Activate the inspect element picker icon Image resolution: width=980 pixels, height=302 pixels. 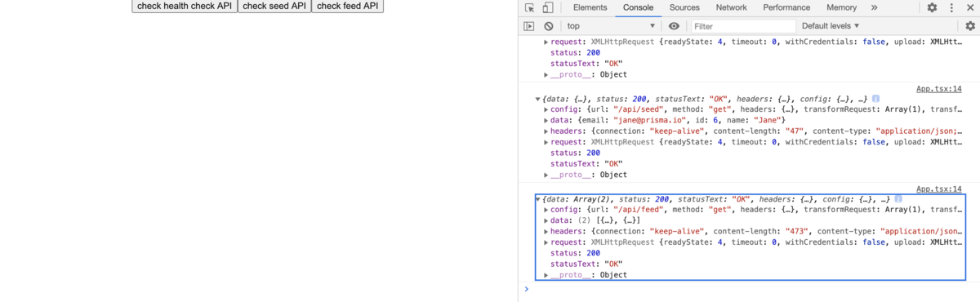pyautogui.click(x=529, y=7)
